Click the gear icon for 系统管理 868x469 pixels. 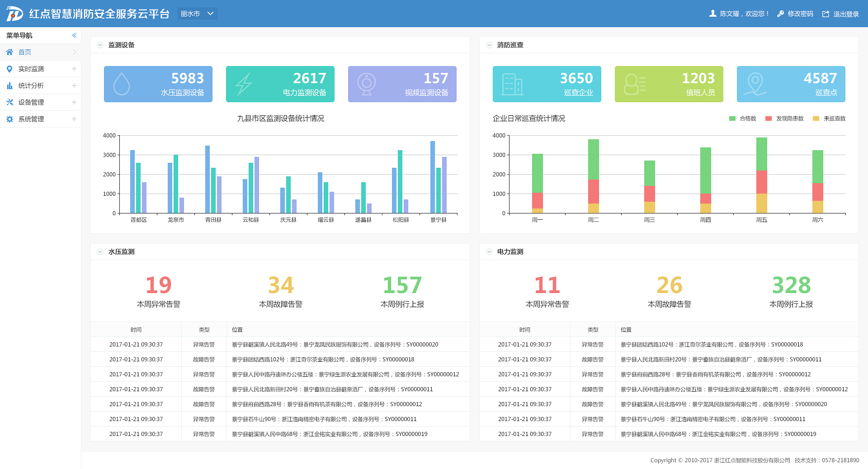coord(9,119)
